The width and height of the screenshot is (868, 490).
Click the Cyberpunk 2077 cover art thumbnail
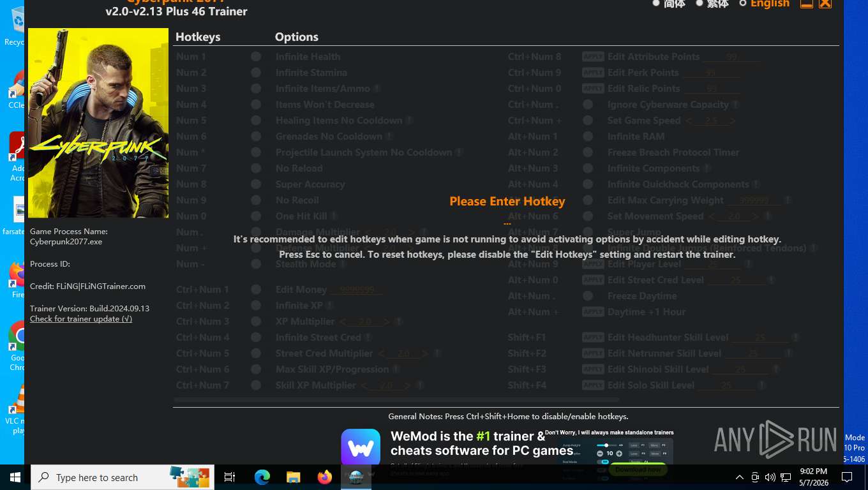(x=98, y=123)
